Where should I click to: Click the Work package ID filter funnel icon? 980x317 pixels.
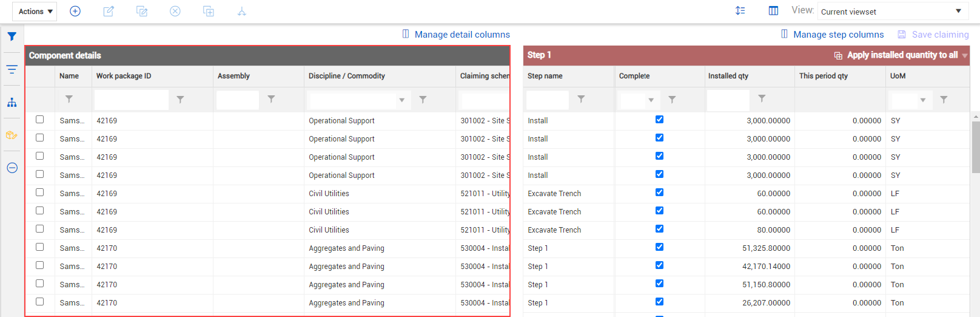pos(180,100)
